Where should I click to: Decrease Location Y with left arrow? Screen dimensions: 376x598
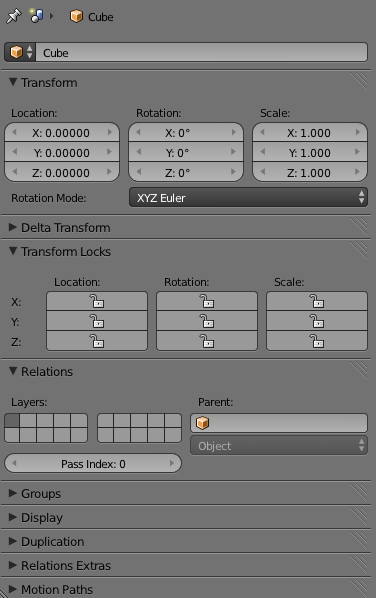(x=14, y=152)
